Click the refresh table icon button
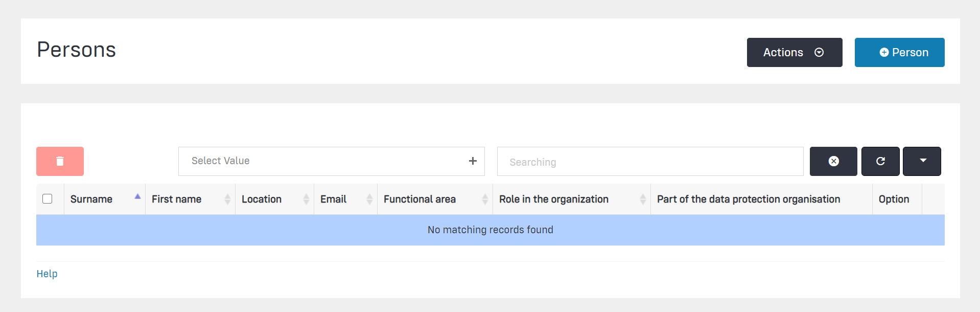 click(880, 161)
